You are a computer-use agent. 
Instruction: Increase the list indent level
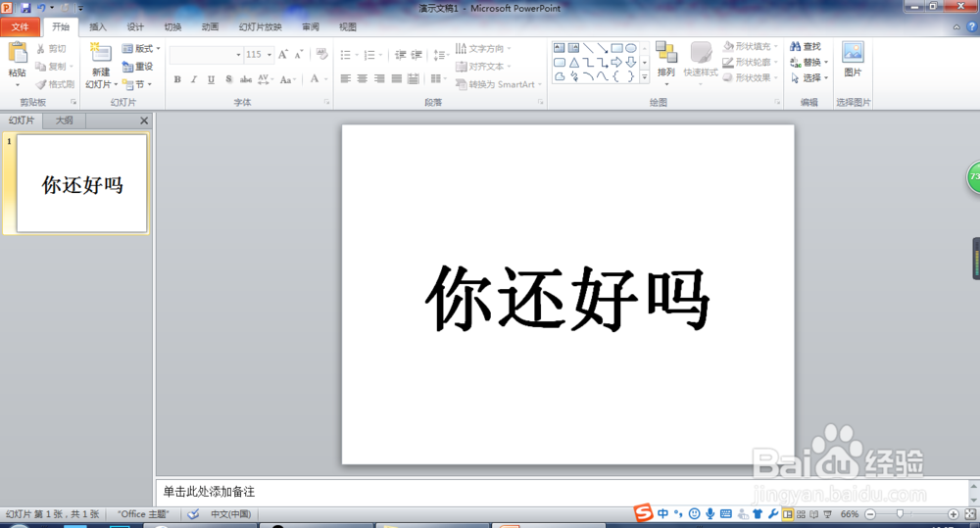pos(416,55)
